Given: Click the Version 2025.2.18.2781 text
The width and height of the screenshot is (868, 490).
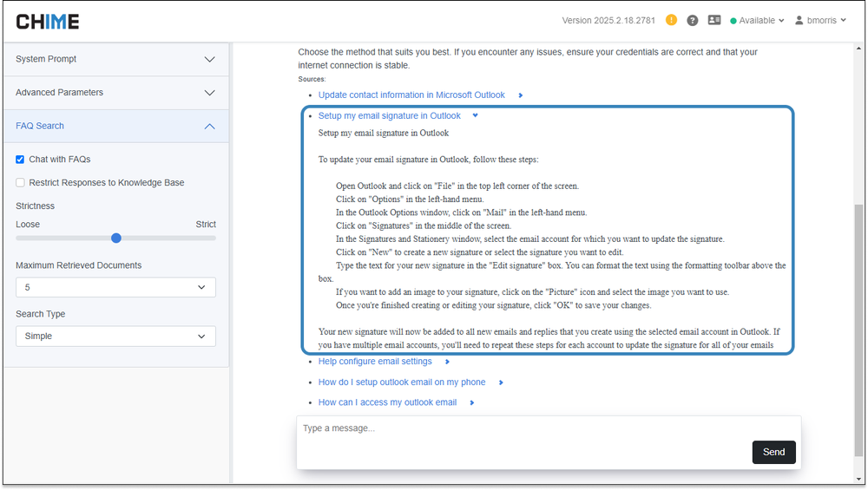Looking at the screenshot, I should pyautogui.click(x=608, y=21).
